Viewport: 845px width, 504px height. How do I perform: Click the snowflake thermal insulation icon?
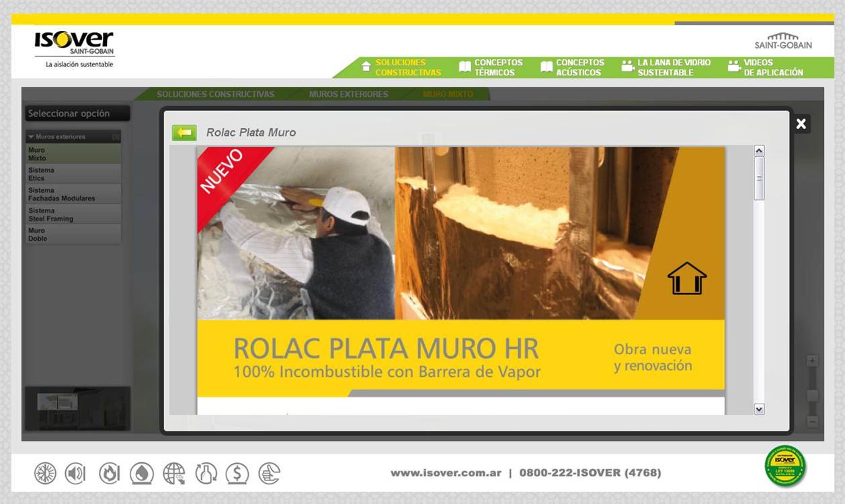point(46,474)
